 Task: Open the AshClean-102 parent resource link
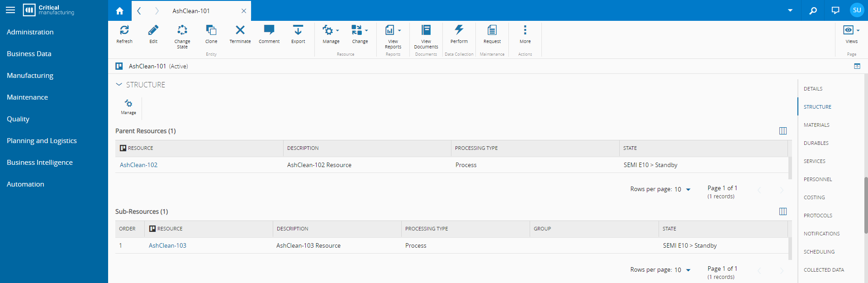tap(138, 165)
